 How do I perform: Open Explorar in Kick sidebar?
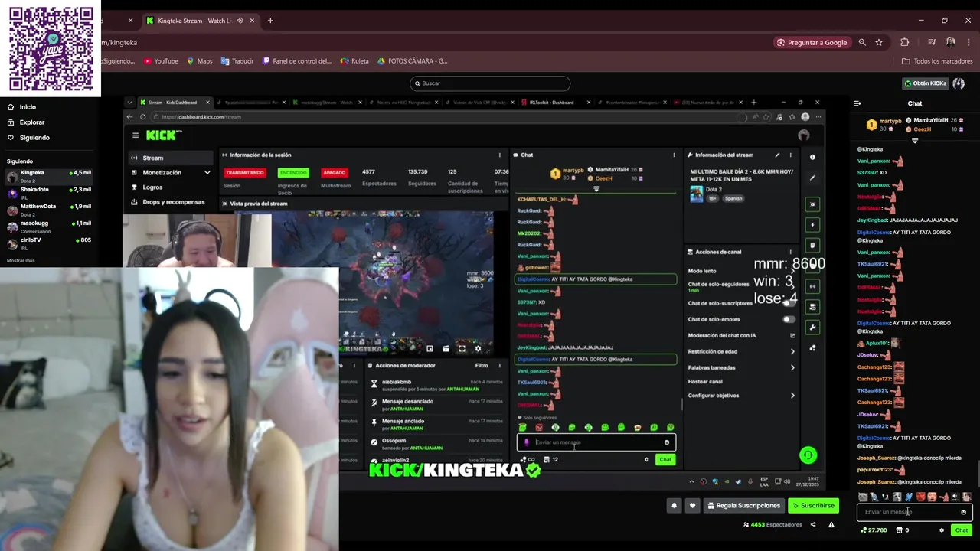point(26,122)
